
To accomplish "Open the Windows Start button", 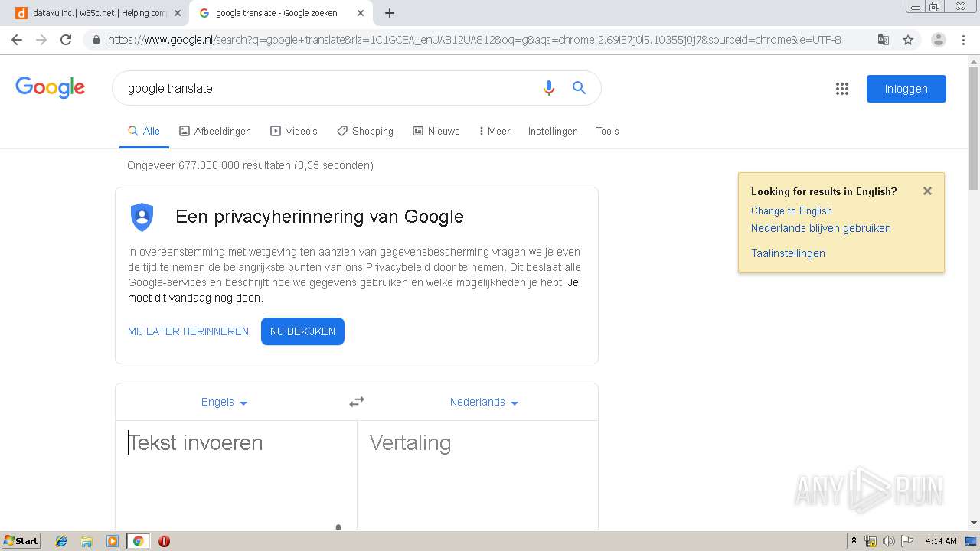I will tap(21, 540).
